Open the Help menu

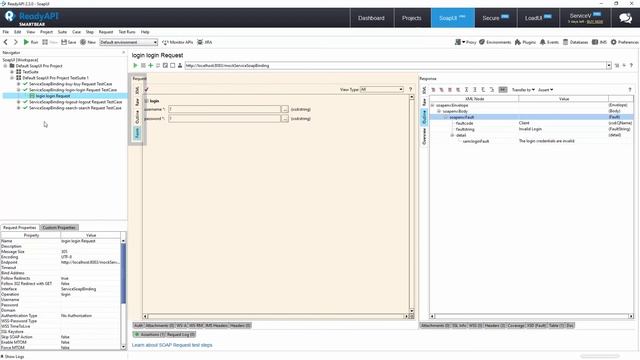(145, 32)
